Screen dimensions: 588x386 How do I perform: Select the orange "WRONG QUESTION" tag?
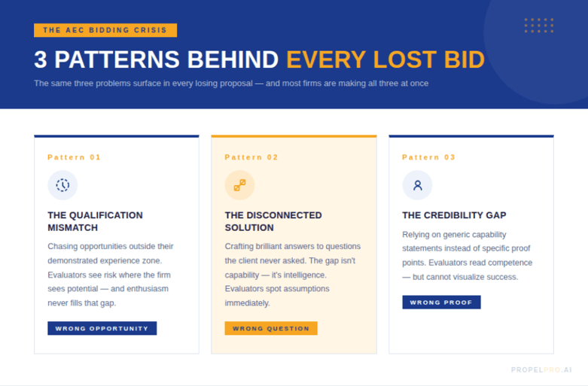[x=271, y=328]
